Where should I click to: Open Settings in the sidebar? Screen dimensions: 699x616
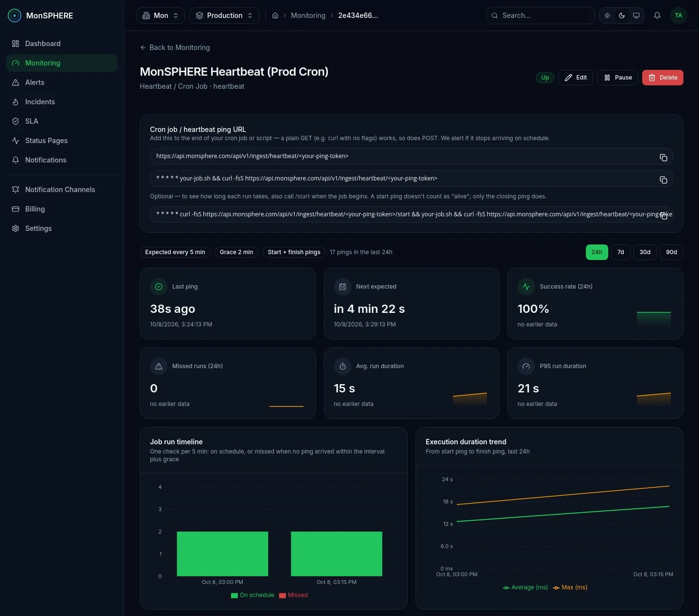(62, 228)
